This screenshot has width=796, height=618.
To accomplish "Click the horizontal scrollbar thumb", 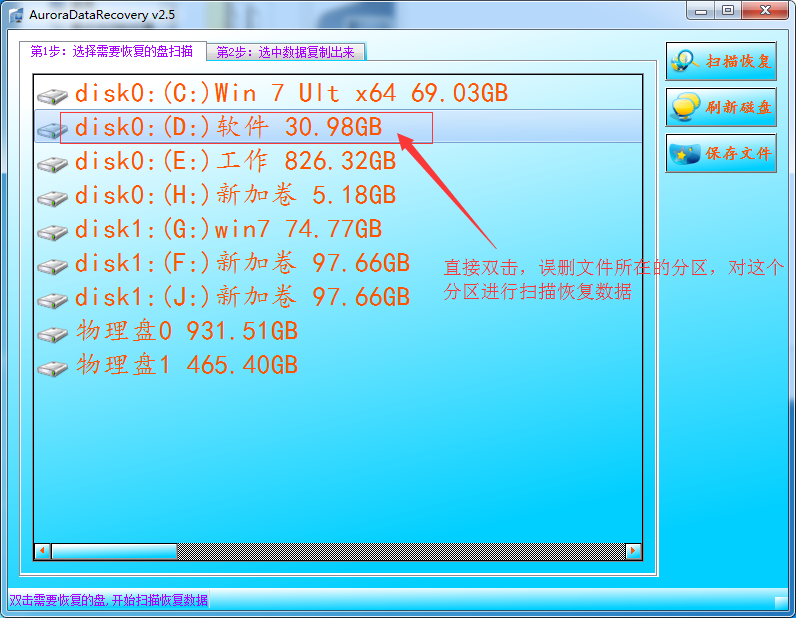I will click(114, 551).
